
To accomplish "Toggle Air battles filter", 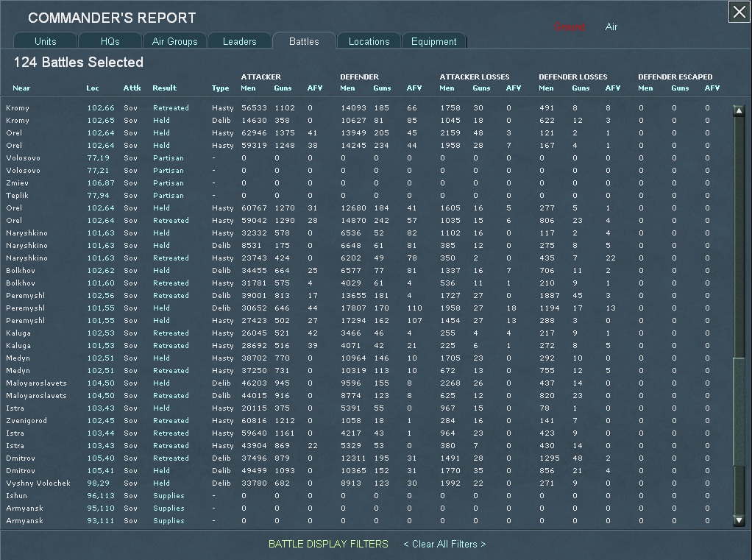I will pyautogui.click(x=611, y=26).
